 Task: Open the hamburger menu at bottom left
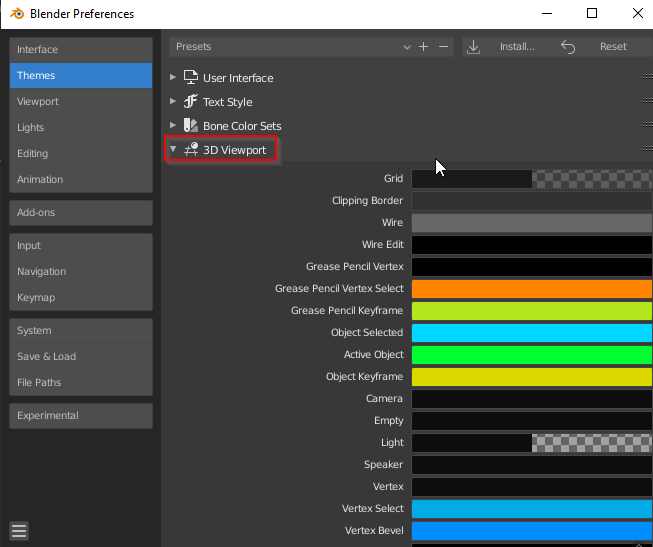pos(20,530)
